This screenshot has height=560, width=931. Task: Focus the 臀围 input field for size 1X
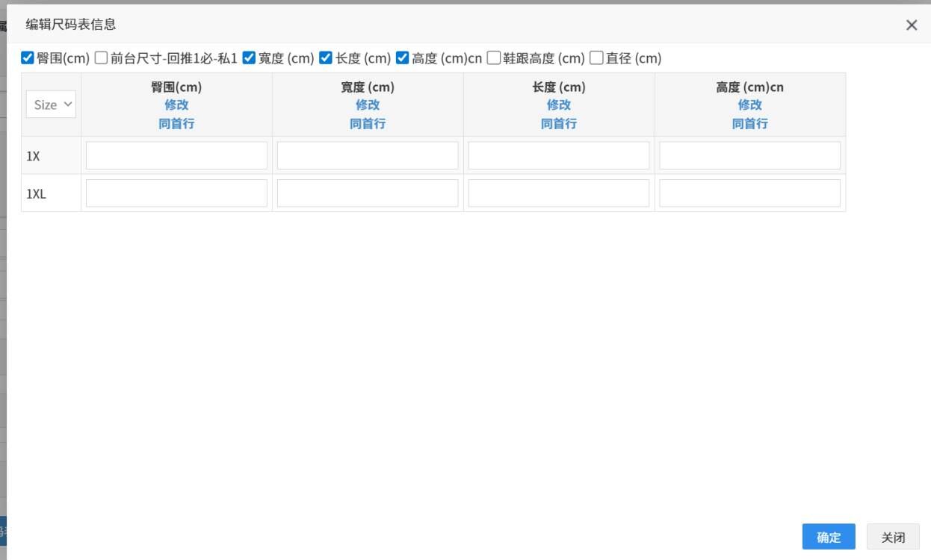pyautogui.click(x=176, y=155)
